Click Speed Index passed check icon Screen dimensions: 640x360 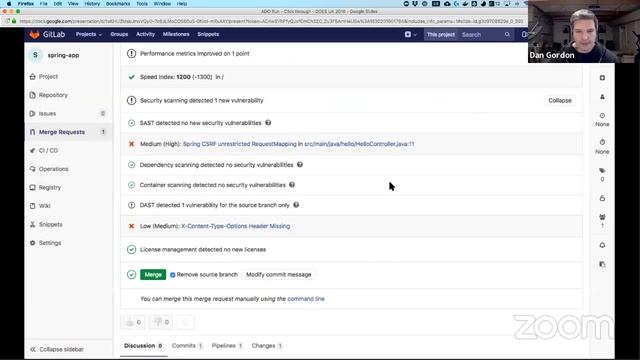coord(131,77)
